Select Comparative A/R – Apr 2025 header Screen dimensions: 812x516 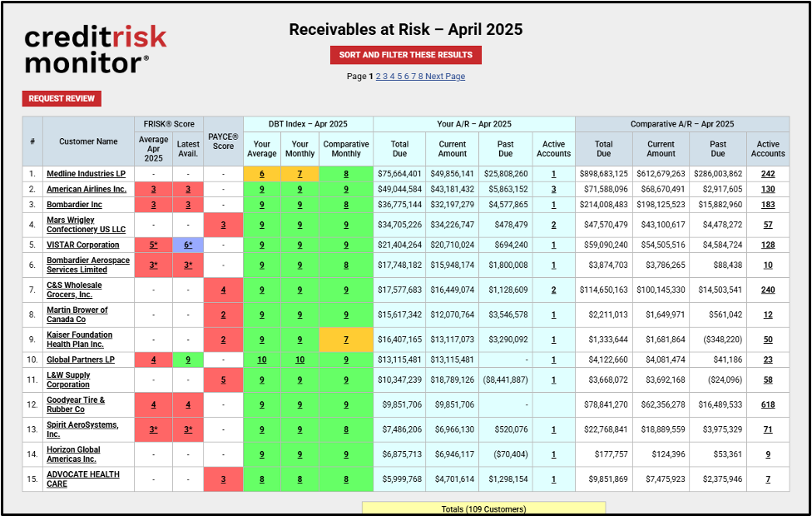click(x=682, y=124)
